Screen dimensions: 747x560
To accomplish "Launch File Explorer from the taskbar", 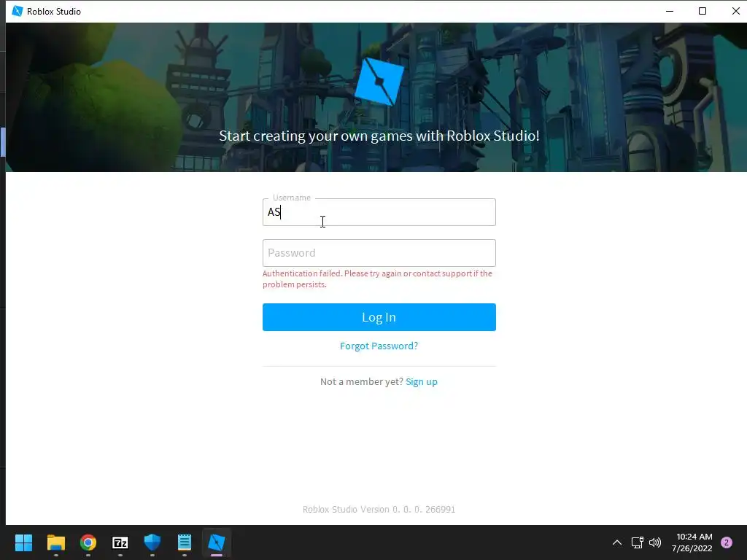I will click(55, 542).
